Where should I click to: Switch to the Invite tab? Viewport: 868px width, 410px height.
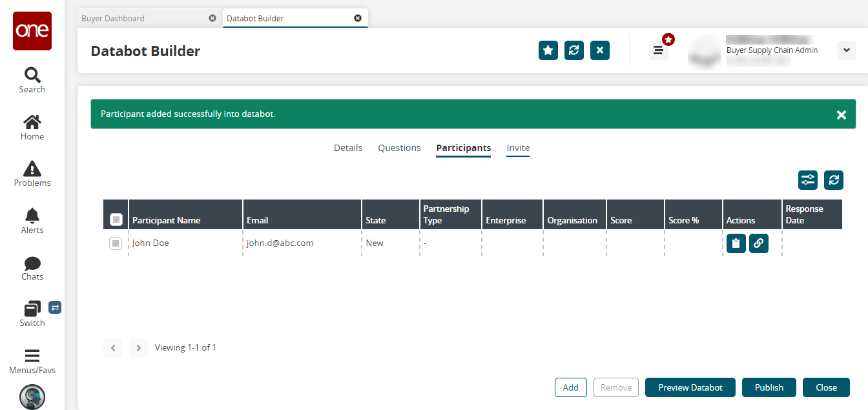518,148
